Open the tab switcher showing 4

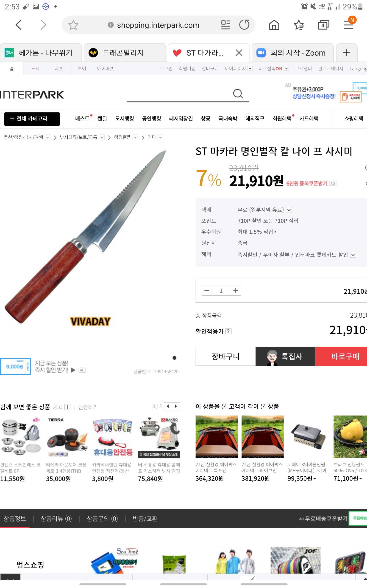tap(323, 25)
